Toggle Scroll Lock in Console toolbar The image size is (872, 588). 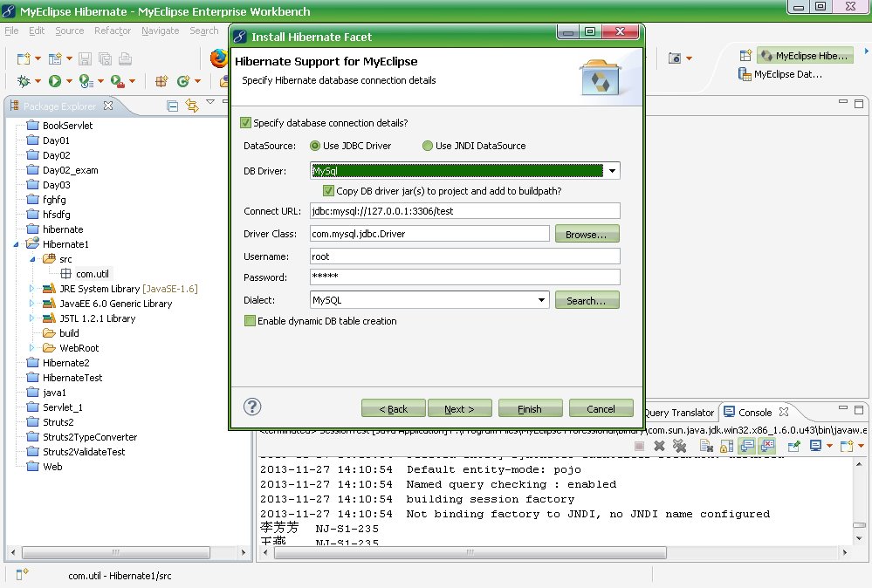726,446
